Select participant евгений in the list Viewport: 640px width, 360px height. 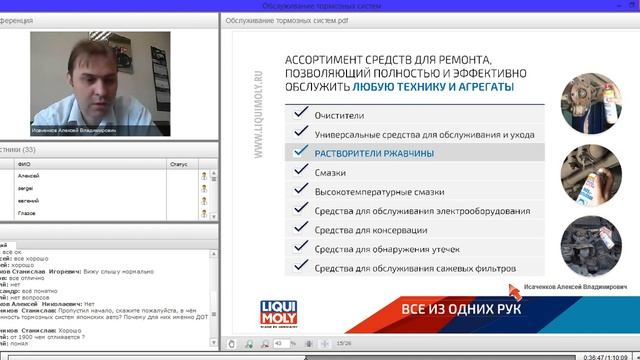click(x=28, y=201)
